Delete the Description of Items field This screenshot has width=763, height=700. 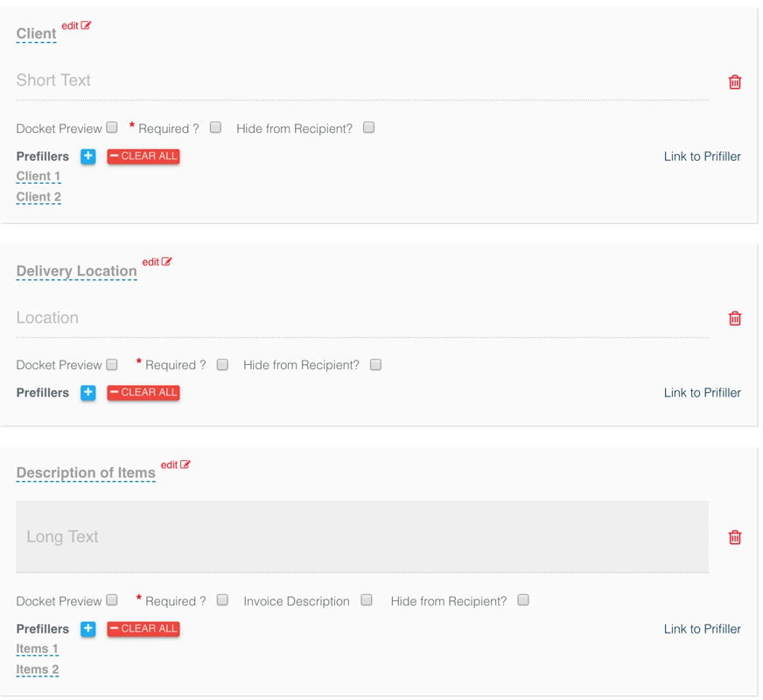(734, 537)
